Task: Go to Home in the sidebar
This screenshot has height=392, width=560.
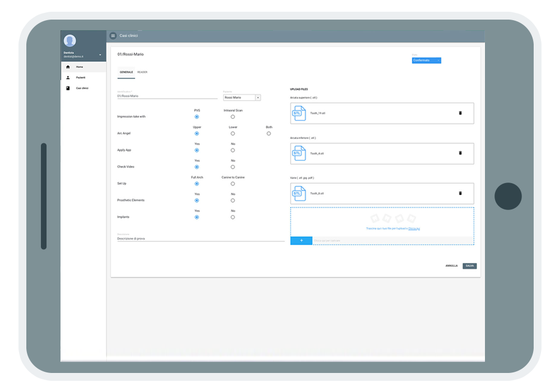Action: 83,67
